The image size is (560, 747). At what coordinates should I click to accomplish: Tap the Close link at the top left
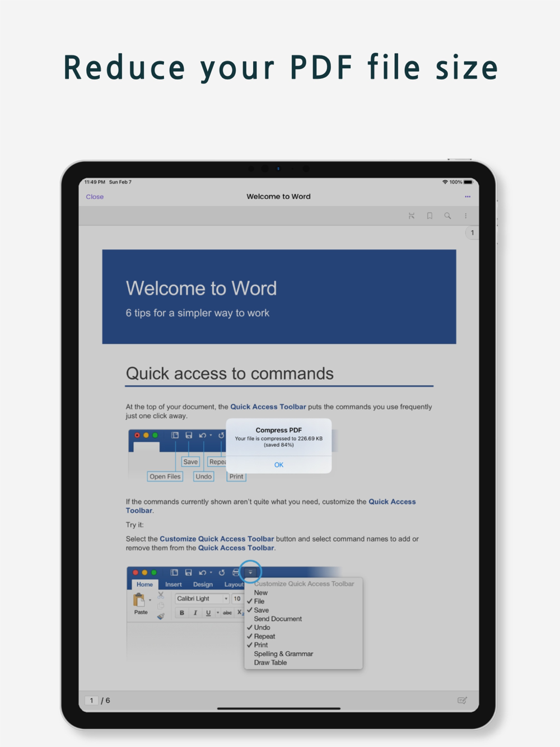pos(95,197)
